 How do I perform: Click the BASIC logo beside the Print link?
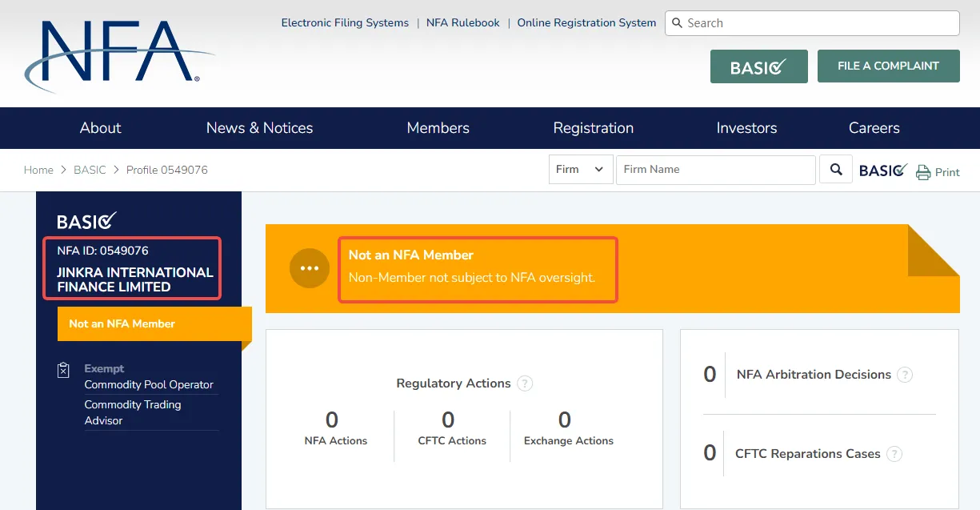883,170
